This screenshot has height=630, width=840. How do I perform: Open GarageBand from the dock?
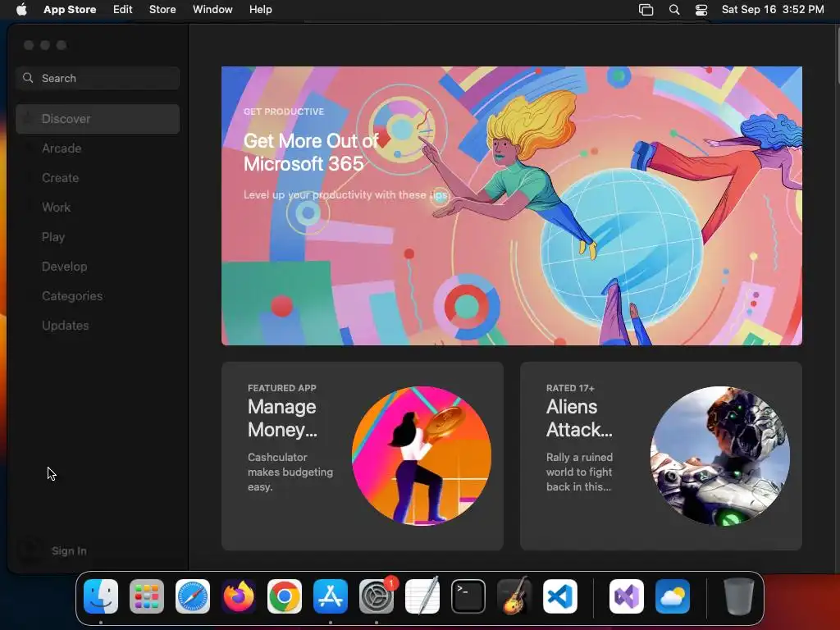[x=514, y=596]
